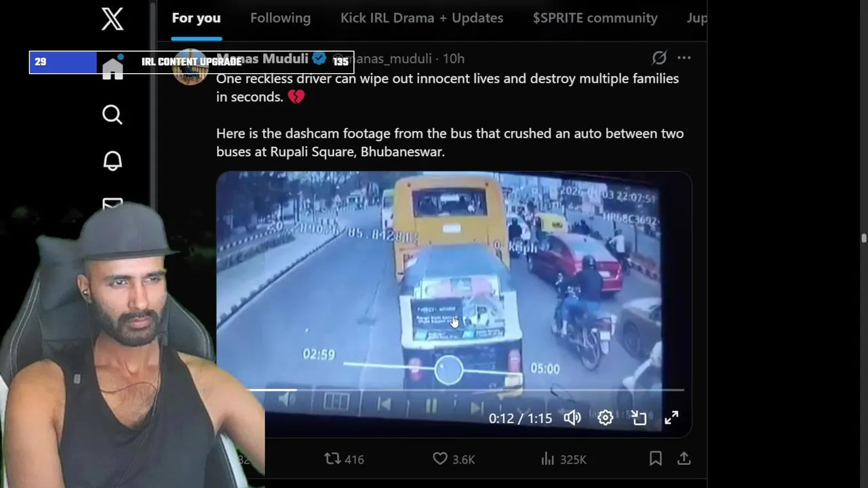Click the video progress bar
868x488 pixels.
465,390
